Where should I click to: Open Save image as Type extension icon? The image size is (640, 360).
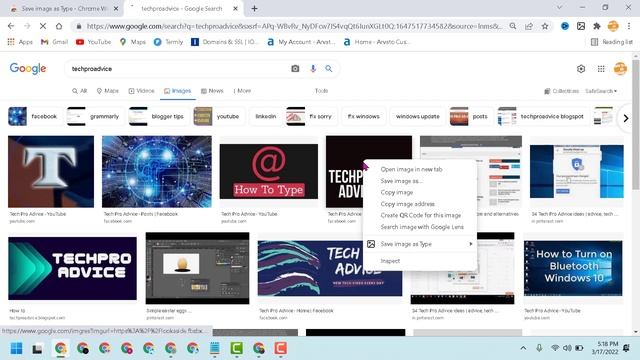pos(581,26)
